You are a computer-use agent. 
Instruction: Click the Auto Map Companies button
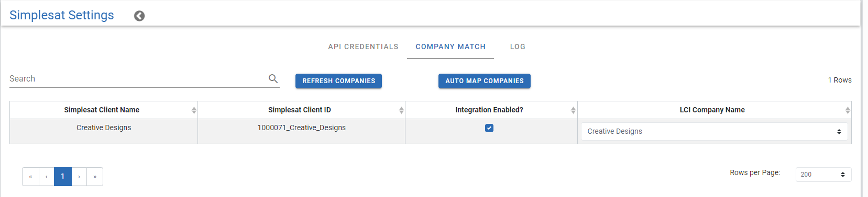click(x=485, y=81)
